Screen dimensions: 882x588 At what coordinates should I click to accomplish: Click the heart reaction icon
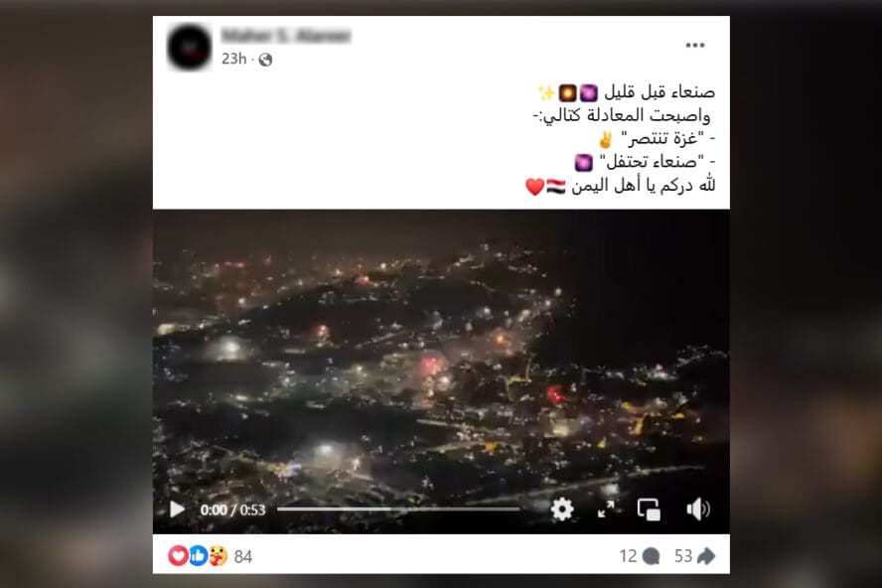[x=178, y=556]
